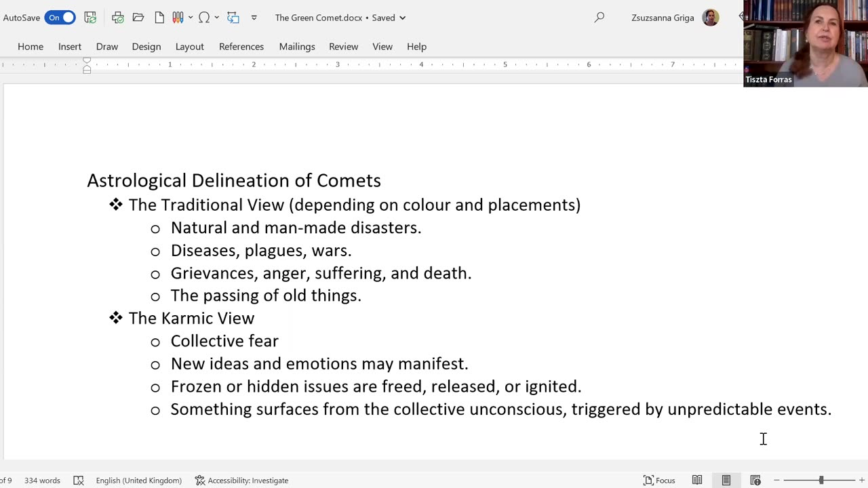Open Zsuzsanna Griga account profile picture
The width and height of the screenshot is (868, 488).
[x=710, y=18]
